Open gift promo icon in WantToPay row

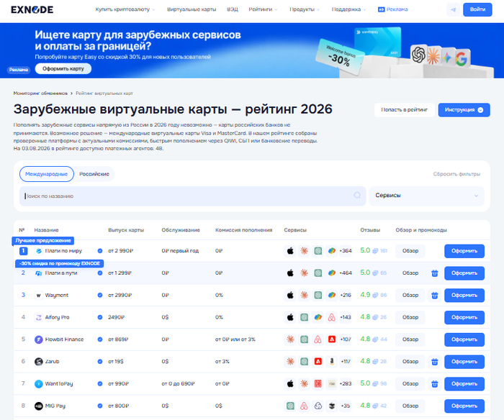pyautogui.click(x=435, y=384)
